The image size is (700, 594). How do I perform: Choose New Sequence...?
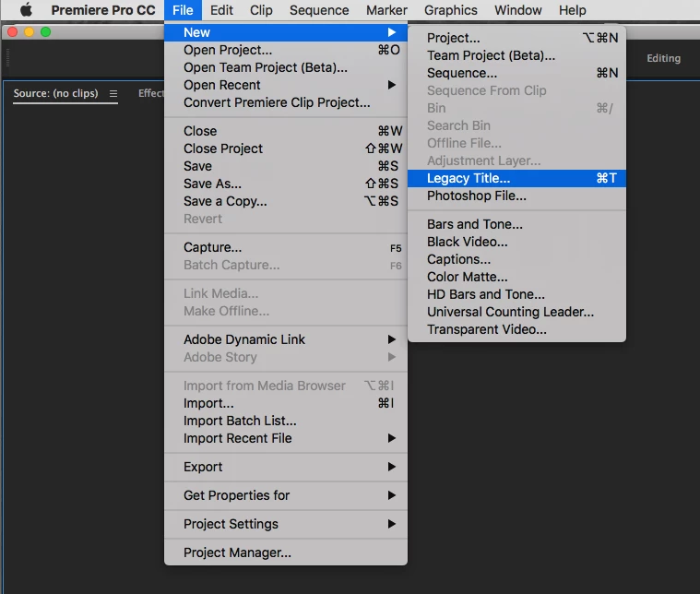[517, 73]
